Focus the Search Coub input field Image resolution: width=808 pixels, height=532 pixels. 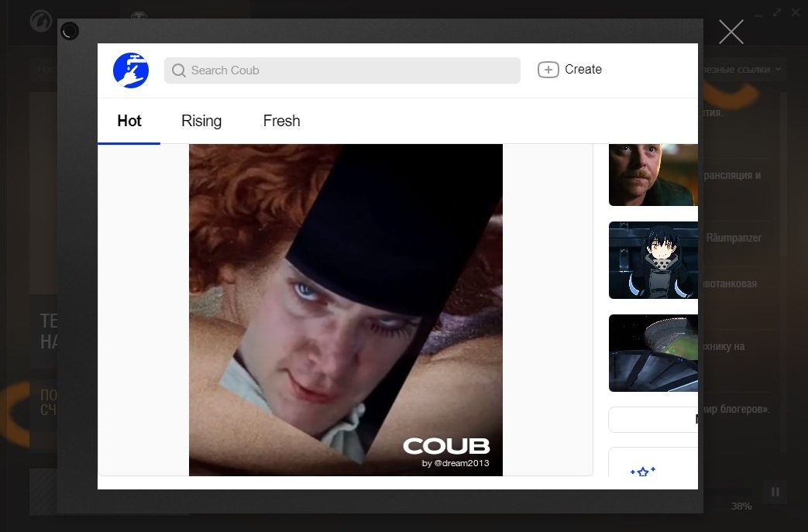[x=342, y=70]
